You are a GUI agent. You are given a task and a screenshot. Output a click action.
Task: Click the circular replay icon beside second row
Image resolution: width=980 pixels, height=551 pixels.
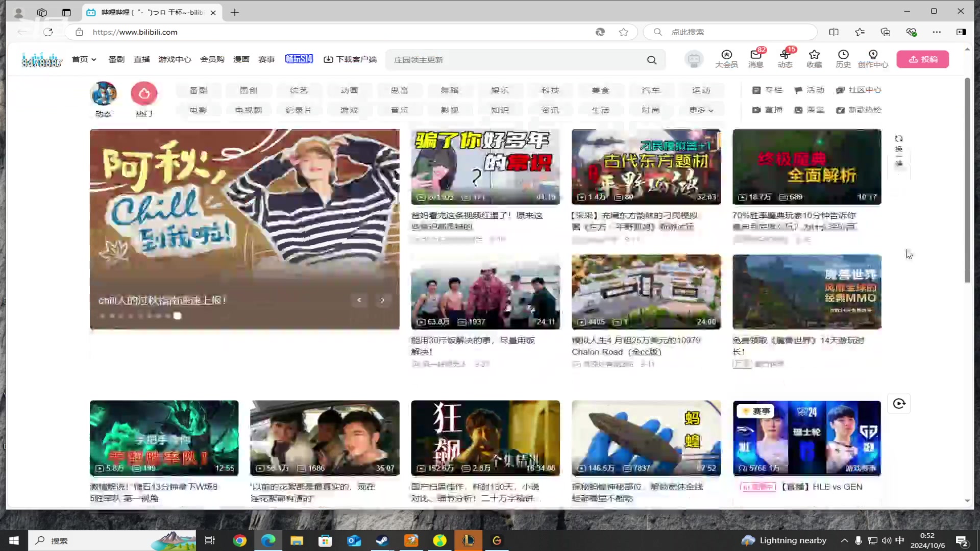coord(899,404)
